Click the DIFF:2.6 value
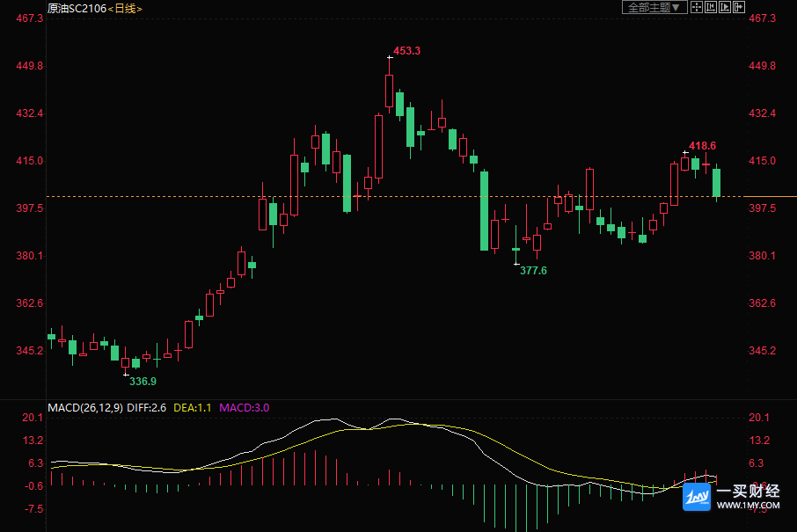 pyautogui.click(x=146, y=407)
